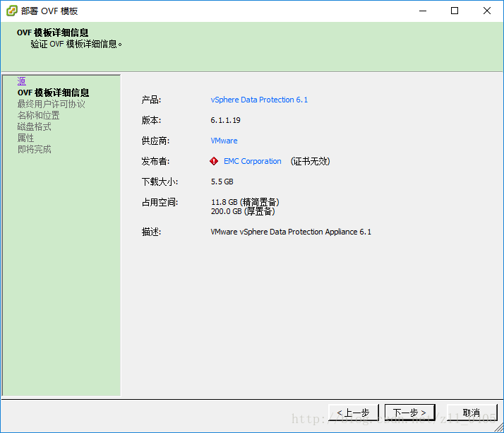
Task: Go to the 源 step link
Action: (x=22, y=81)
